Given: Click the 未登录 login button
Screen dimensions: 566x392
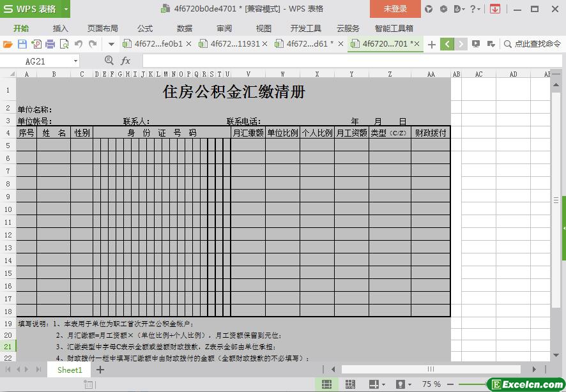Looking at the screenshot, I should (395, 9).
